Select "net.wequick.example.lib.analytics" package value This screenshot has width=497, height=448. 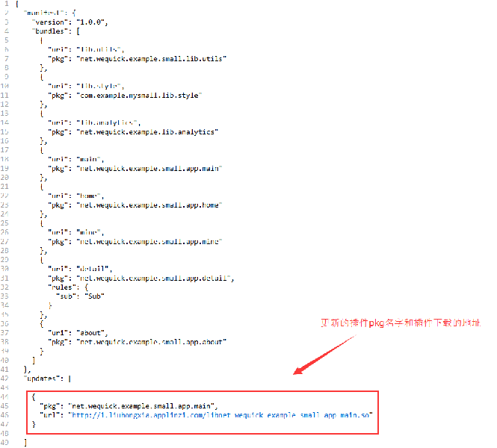[x=147, y=131]
